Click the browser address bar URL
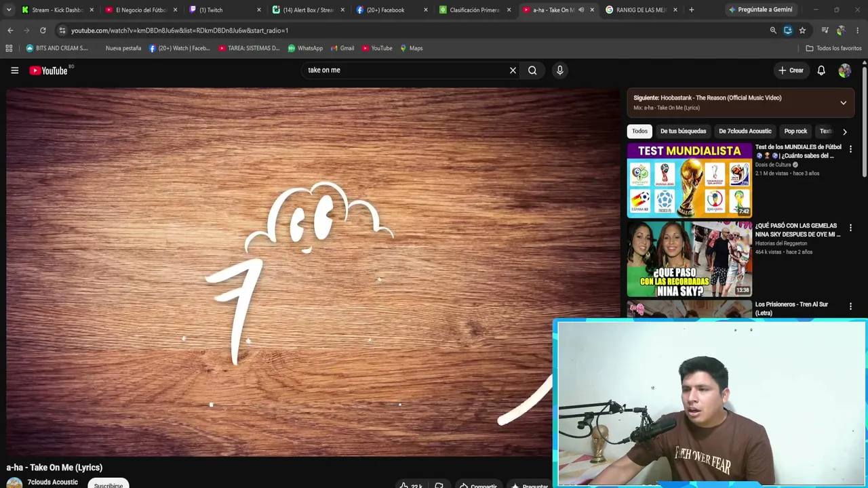The width and height of the screenshot is (868, 488). 180,30
